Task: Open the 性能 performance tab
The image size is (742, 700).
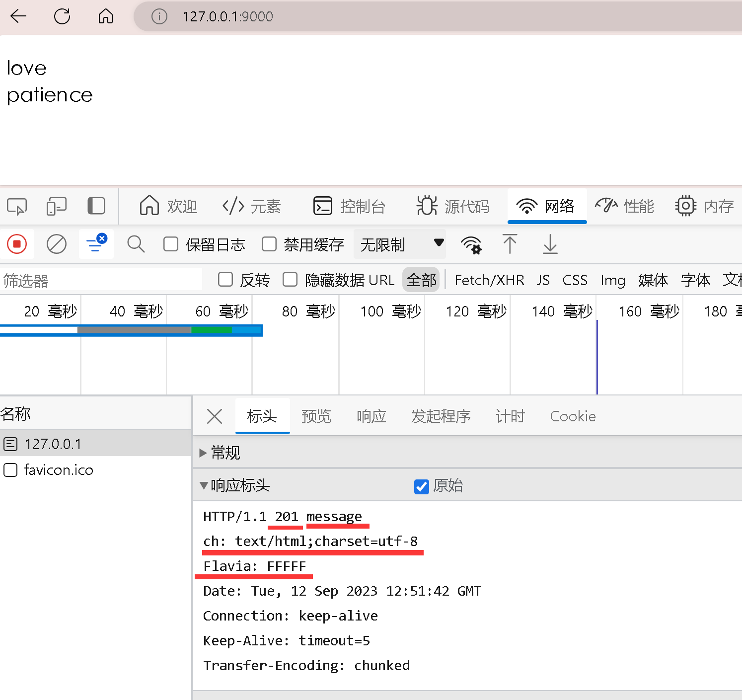Action: pyautogui.click(x=625, y=206)
